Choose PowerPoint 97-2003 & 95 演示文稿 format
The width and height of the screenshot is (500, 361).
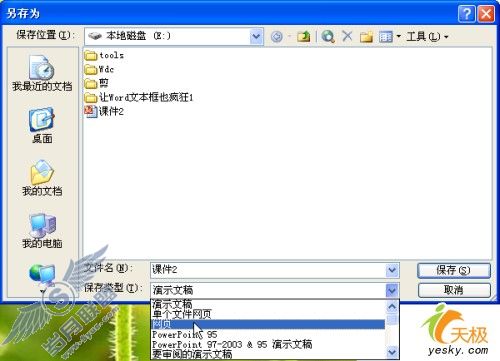click(232, 344)
